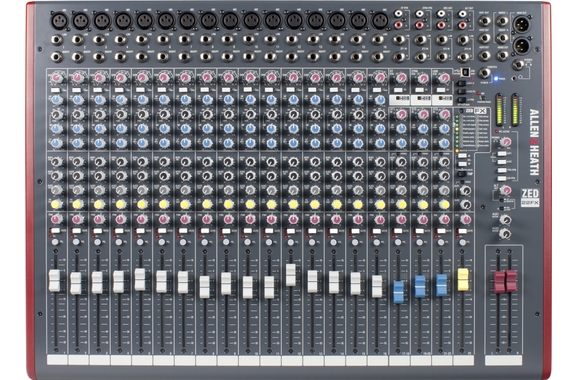Grab the left red master fader

[x=499, y=282]
